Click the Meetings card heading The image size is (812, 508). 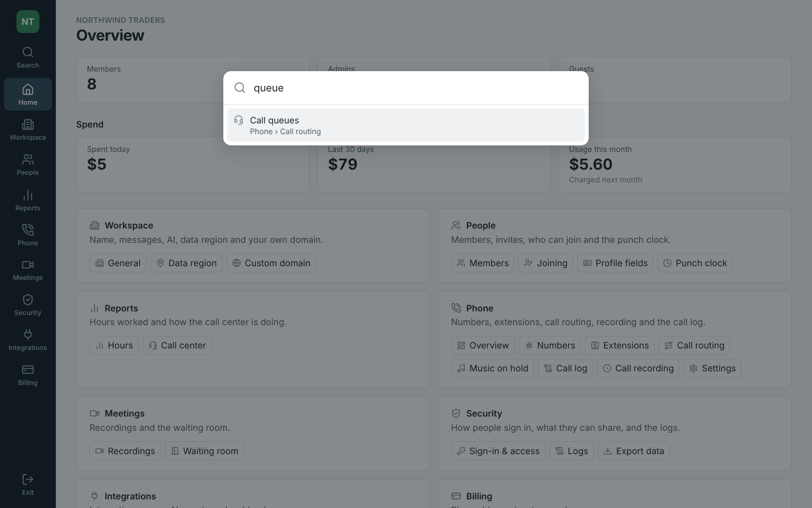124,414
